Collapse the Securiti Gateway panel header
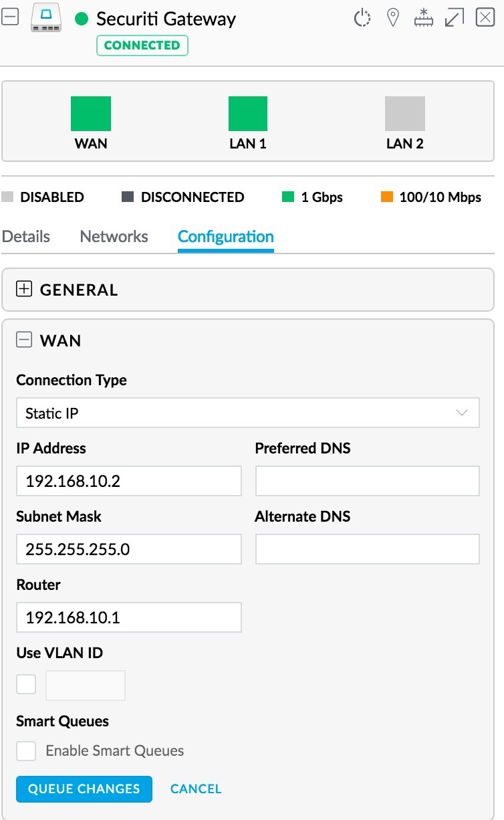504x820 pixels. click(10, 18)
